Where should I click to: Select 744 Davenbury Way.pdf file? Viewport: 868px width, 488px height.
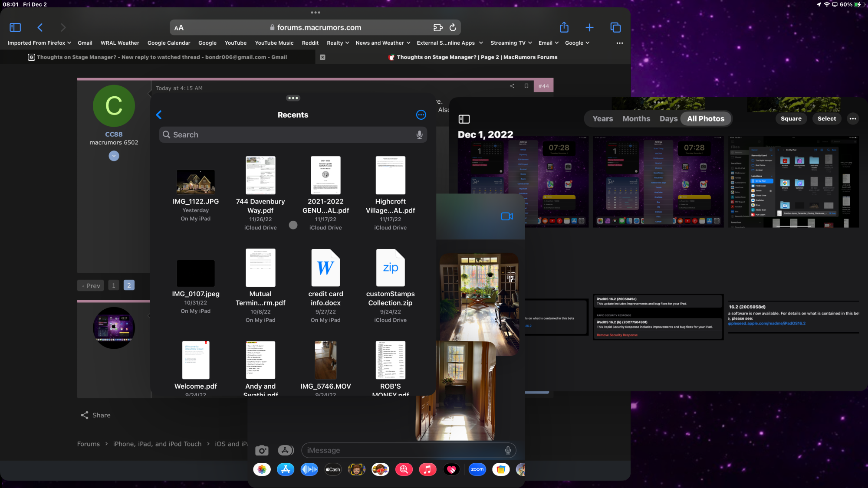pyautogui.click(x=260, y=193)
